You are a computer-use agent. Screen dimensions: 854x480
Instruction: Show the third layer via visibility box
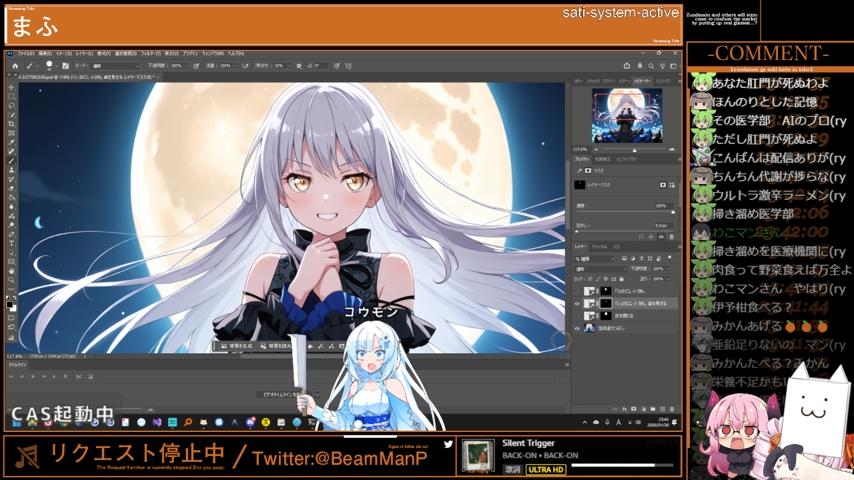click(577, 315)
